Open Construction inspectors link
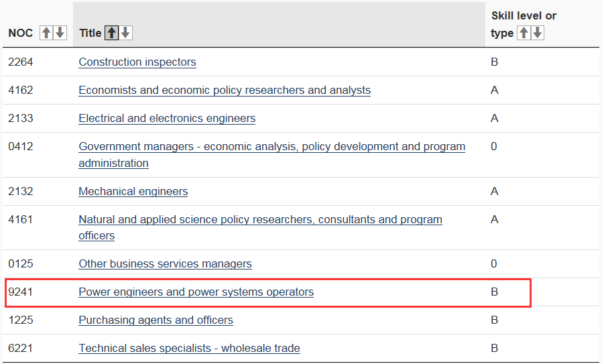The width and height of the screenshot is (602, 364). coord(137,62)
